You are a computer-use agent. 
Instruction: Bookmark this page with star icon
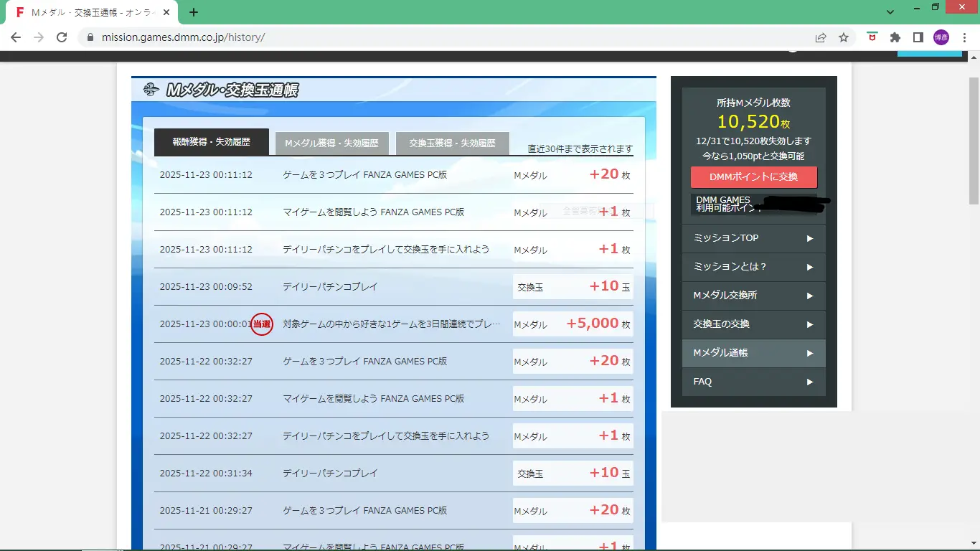click(x=844, y=37)
